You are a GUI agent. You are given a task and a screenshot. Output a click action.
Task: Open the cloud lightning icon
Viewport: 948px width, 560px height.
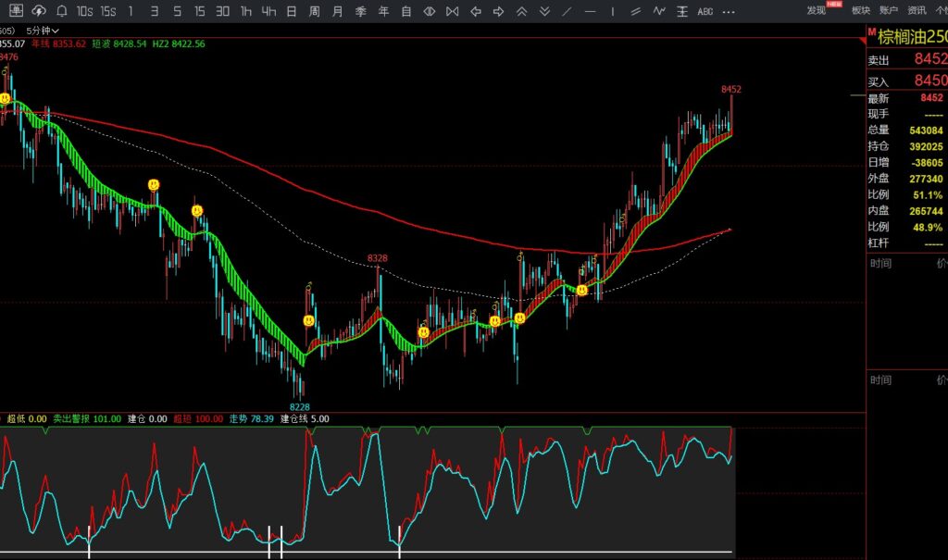(x=39, y=11)
